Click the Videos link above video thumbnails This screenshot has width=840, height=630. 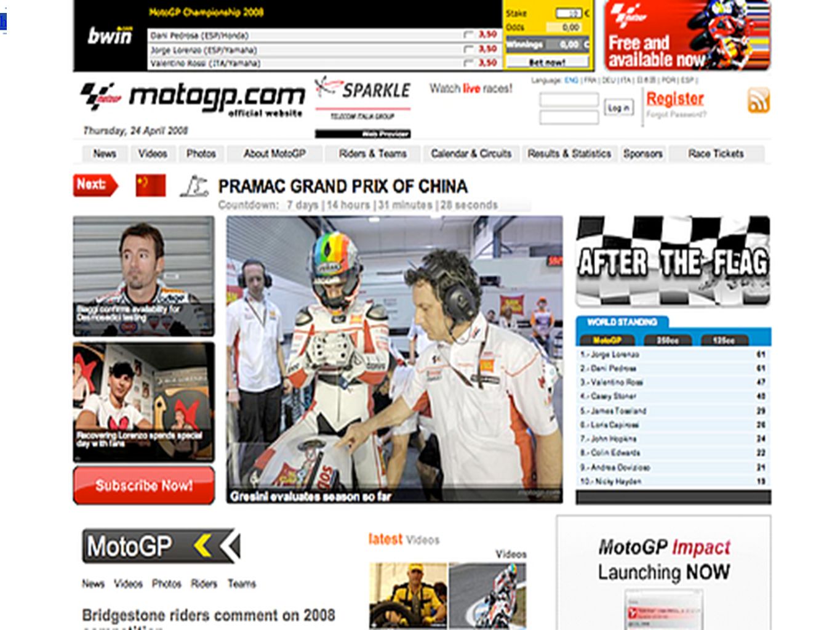pos(511,554)
